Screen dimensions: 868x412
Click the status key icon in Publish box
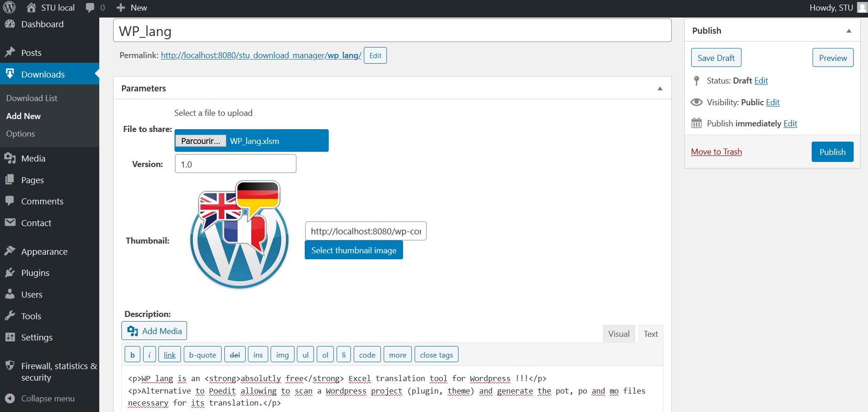(697, 81)
